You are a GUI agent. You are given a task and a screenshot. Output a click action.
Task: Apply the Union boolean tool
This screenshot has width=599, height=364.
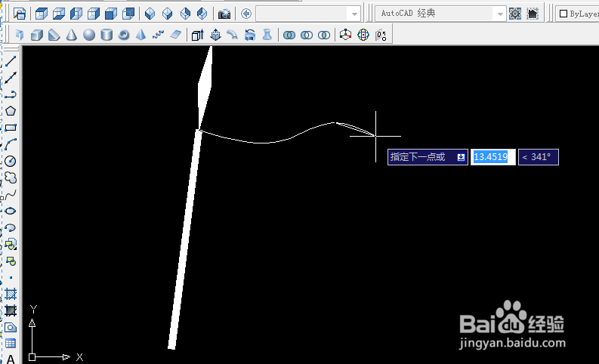point(289,35)
